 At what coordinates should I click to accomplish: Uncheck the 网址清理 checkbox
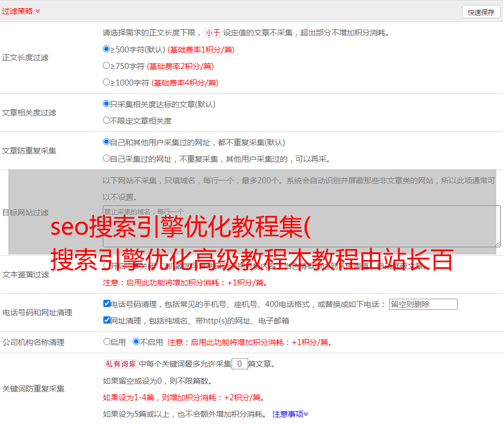pyautogui.click(x=107, y=320)
